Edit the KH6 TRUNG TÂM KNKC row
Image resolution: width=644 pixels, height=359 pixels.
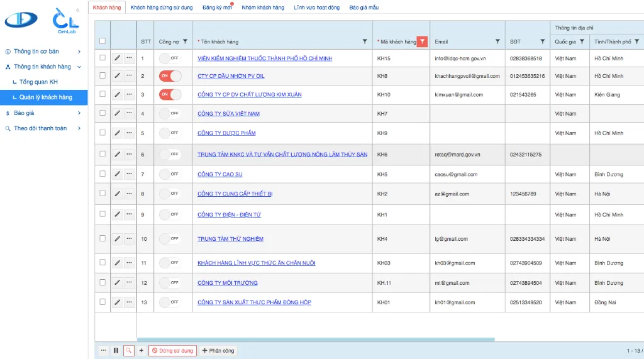(x=118, y=154)
